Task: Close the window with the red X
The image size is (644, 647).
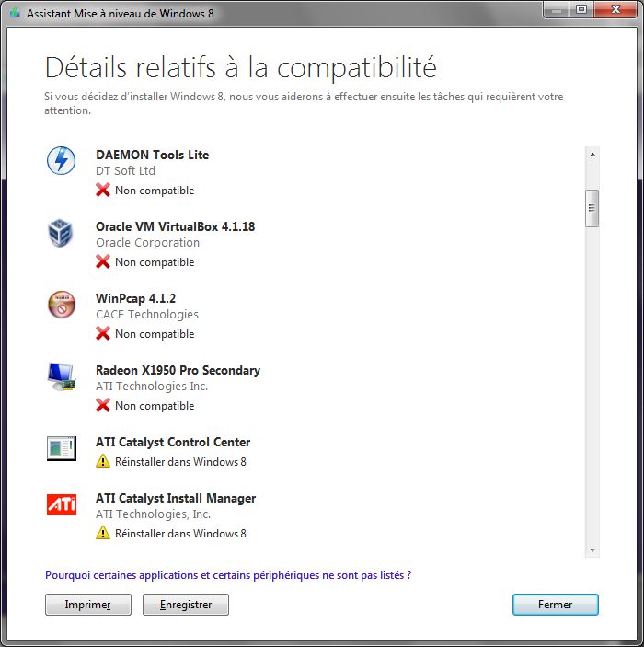Action: 615,10
